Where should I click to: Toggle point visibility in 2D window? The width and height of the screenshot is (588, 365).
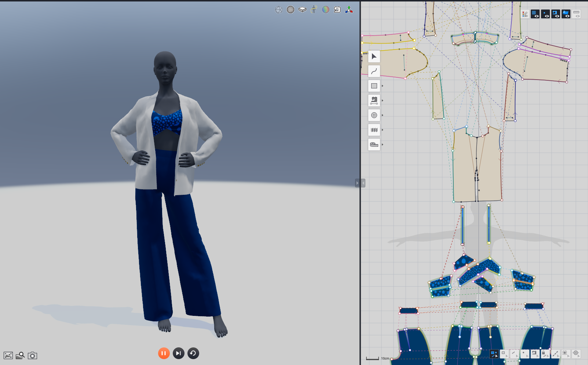coord(545,14)
